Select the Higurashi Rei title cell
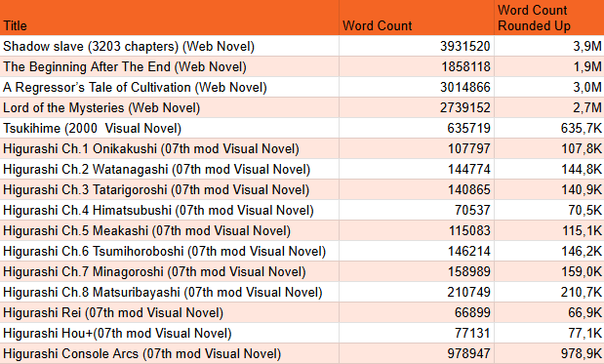This screenshot has width=604, height=364. [x=170, y=312]
